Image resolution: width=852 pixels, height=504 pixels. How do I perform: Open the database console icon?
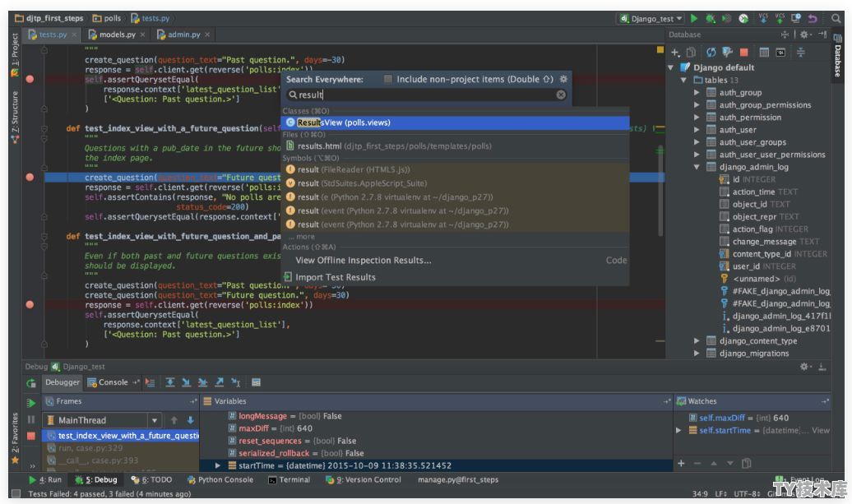[780, 53]
